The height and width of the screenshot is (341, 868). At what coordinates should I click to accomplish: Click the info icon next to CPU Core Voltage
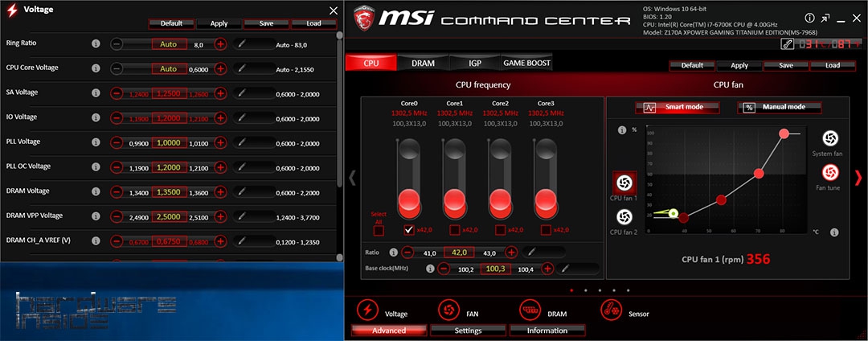(x=96, y=68)
